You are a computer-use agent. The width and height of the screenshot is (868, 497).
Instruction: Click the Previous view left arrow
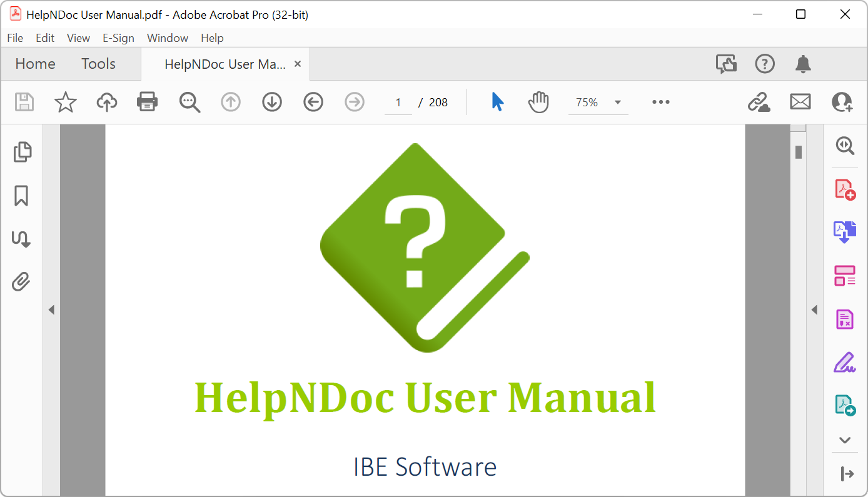click(x=313, y=102)
